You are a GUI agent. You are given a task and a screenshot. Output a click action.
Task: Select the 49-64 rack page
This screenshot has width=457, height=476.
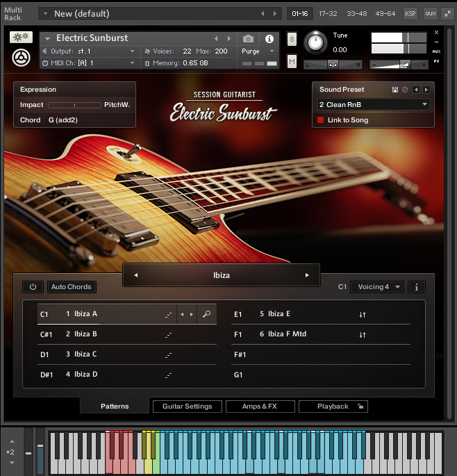pos(385,14)
